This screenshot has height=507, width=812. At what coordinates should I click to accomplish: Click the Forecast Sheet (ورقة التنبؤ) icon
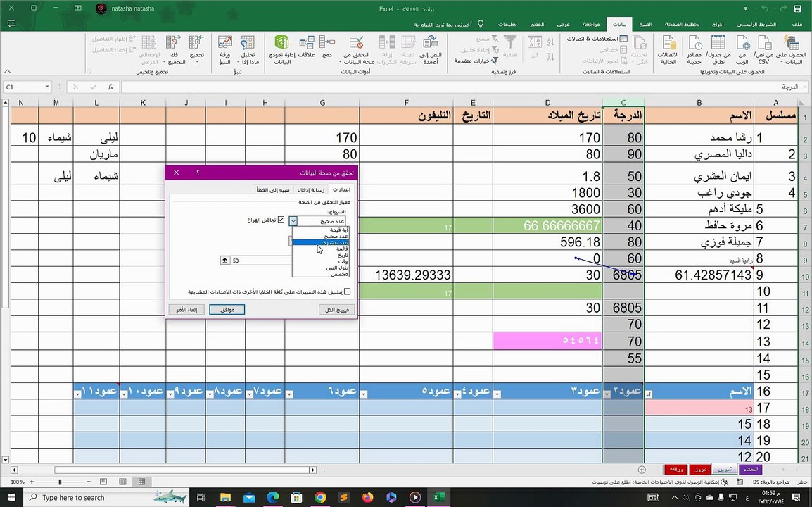(x=224, y=50)
